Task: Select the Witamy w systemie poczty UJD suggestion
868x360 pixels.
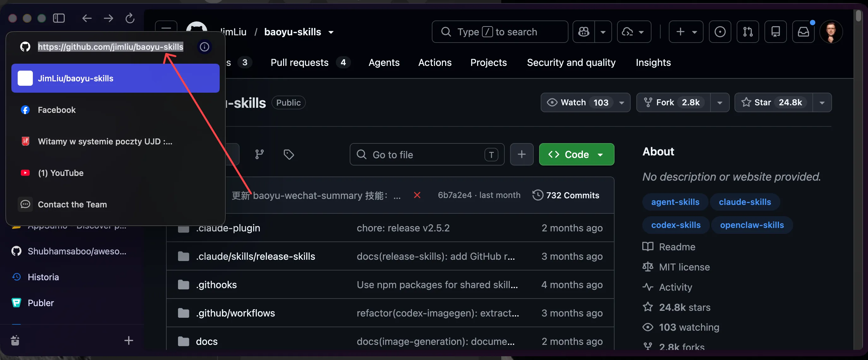Action: tap(115, 142)
